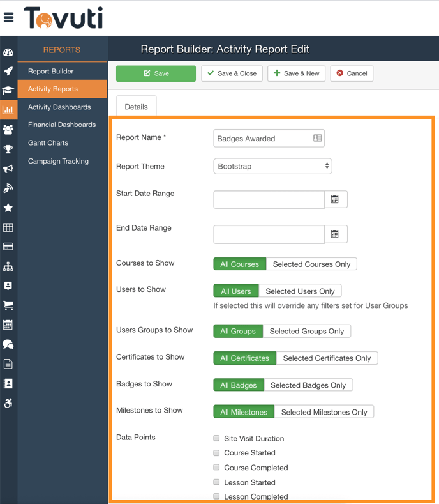Click the trophy sidebar icon
439x504 pixels.
click(x=8, y=149)
